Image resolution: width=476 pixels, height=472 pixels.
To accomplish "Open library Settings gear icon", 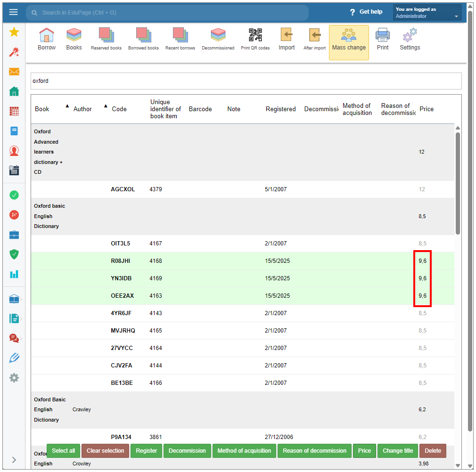I will 410,40.
